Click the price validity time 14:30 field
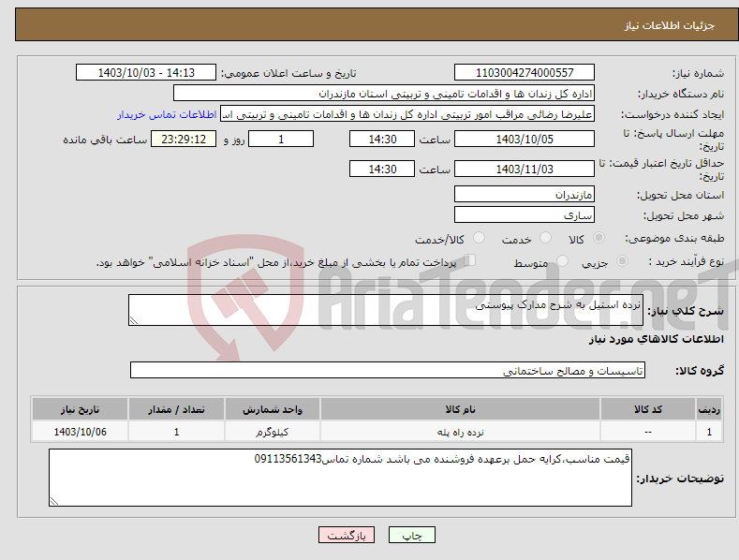The image size is (739, 560). 382,169
